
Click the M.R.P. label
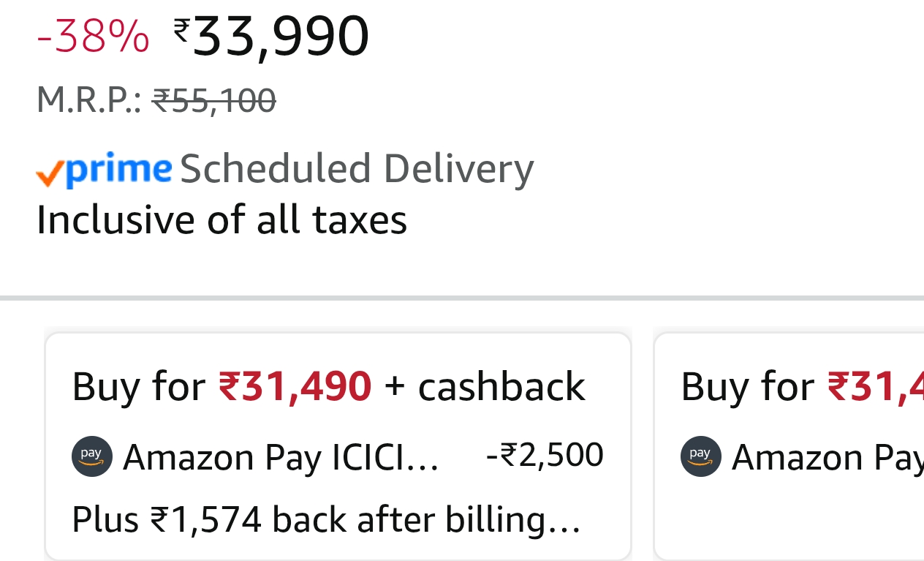pos(88,100)
